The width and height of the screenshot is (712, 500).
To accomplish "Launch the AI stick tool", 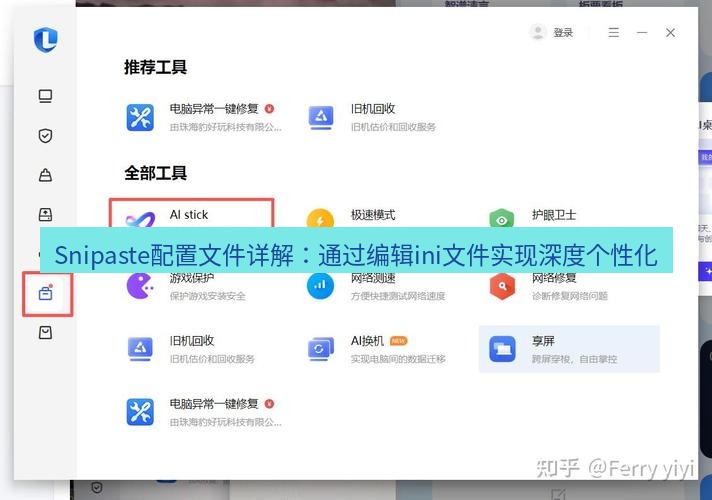I will click(x=191, y=213).
